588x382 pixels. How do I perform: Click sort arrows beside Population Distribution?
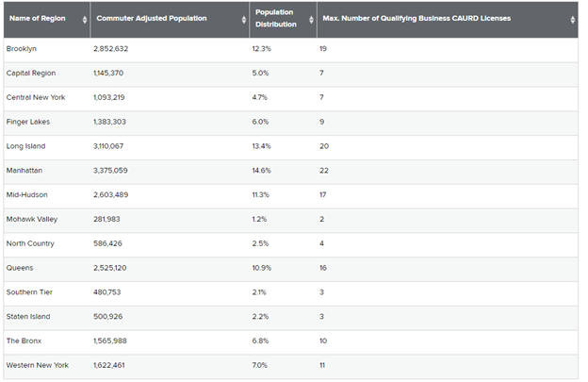click(310, 20)
